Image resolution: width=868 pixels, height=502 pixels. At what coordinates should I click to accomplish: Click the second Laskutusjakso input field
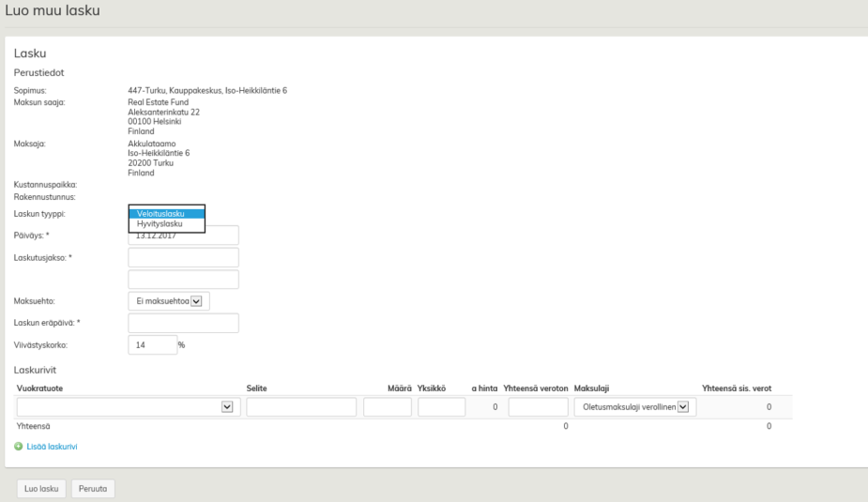183,280
